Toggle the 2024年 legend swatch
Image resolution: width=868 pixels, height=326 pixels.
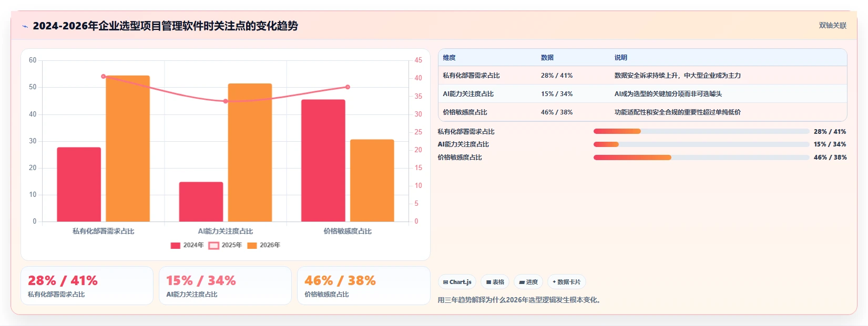[x=176, y=245]
